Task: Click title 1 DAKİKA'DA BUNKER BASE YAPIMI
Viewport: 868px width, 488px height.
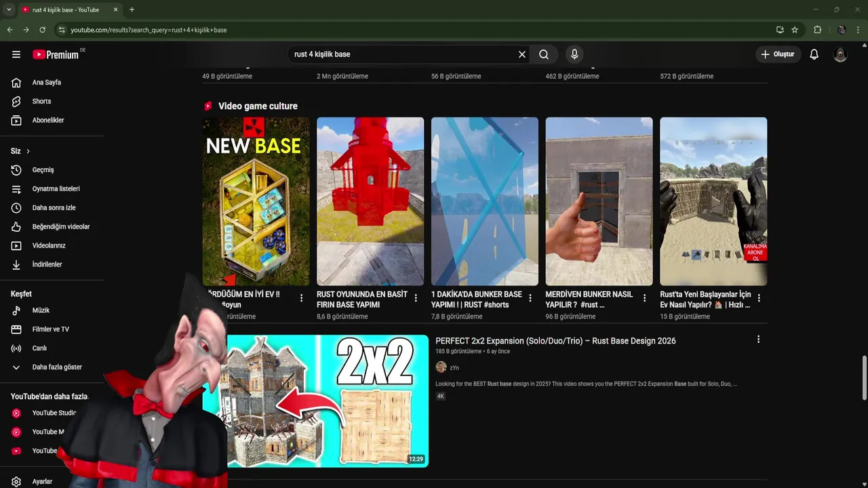Action: click(477, 300)
